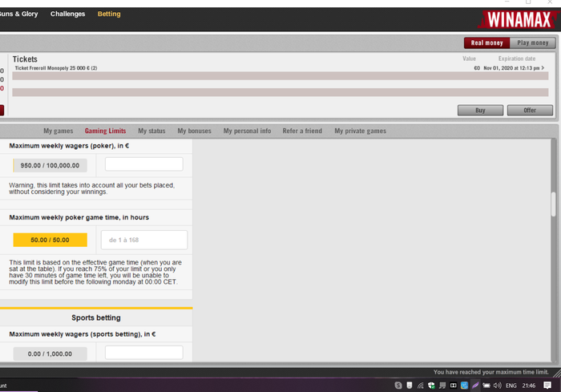Open the Wi-Fi network tray icon
561x392 pixels.
(x=421, y=386)
